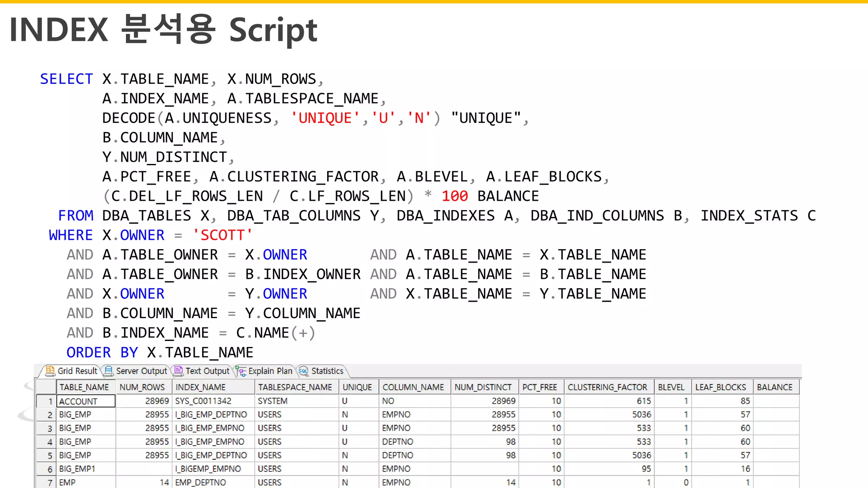Image resolution: width=868 pixels, height=488 pixels.
Task: Click the PCT_FREE column header
Action: [x=541, y=387]
